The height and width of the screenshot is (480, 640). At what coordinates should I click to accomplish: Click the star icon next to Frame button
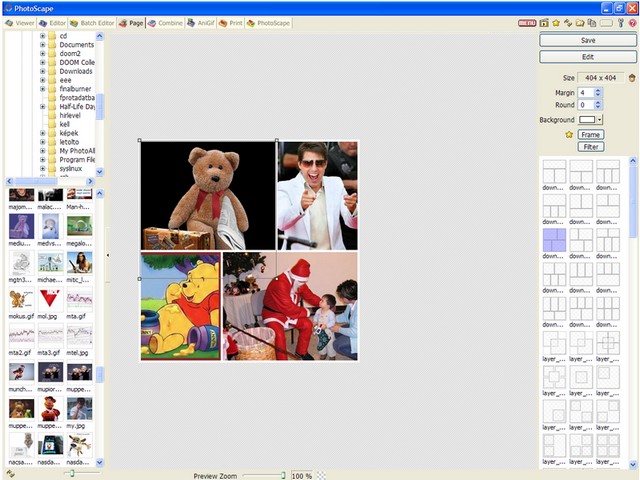pyautogui.click(x=569, y=135)
